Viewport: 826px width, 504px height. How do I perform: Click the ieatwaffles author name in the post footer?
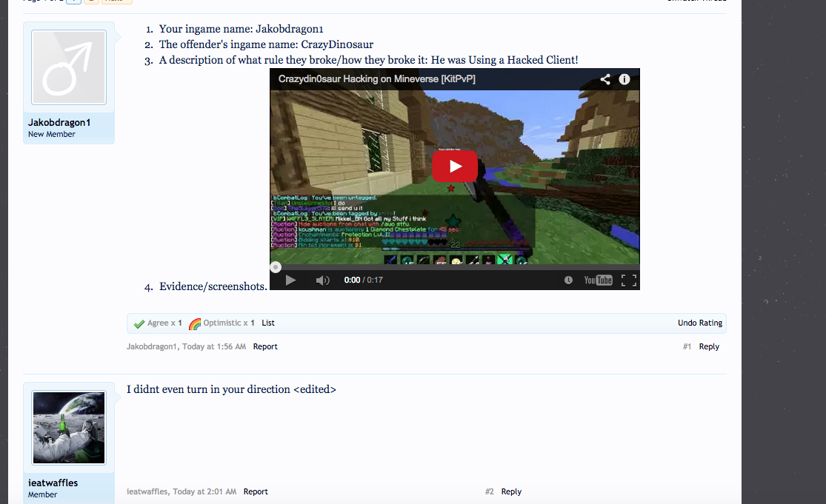click(x=147, y=491)
